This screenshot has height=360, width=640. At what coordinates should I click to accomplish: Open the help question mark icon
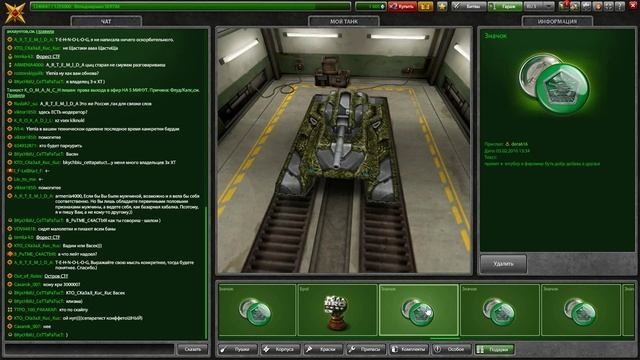pyautogui.click(x=619, y=7)
